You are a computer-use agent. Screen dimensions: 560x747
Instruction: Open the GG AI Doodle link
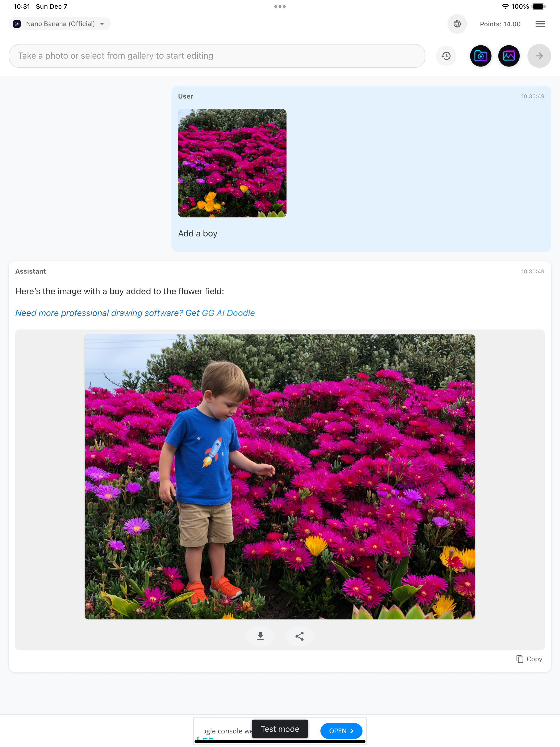tap(228, 313)
